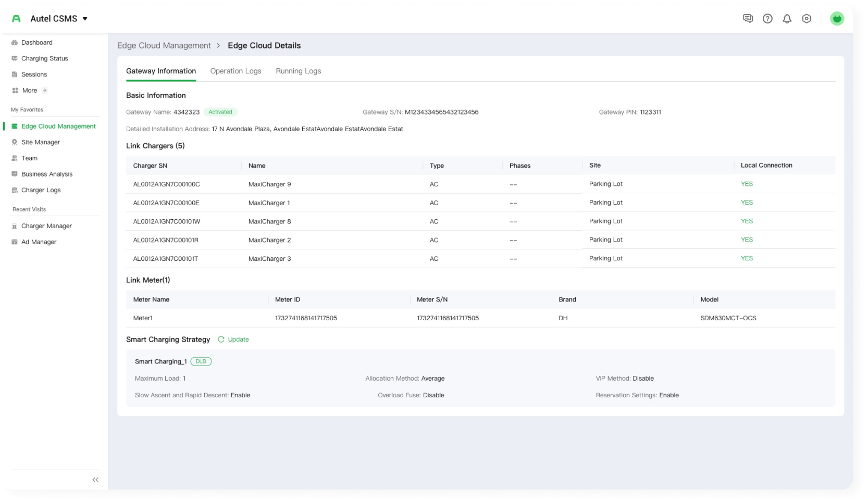The image size is (868, 502).
Task: Expand the More menu in sidebar
Action: point(30,91)
